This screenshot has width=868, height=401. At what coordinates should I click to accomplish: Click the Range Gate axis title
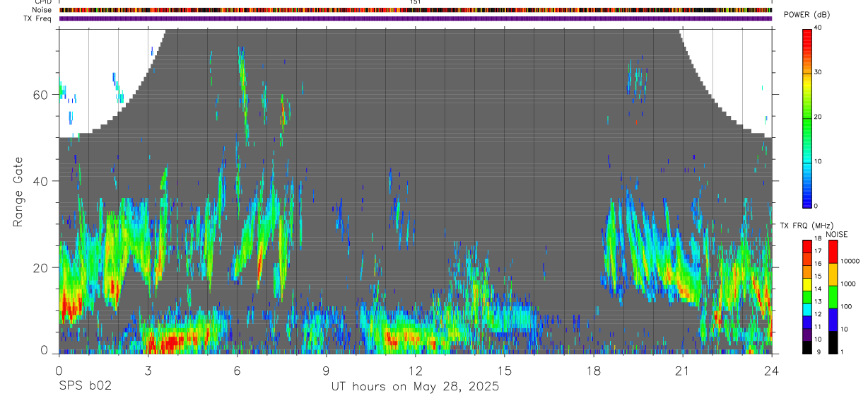click(20, 192)
